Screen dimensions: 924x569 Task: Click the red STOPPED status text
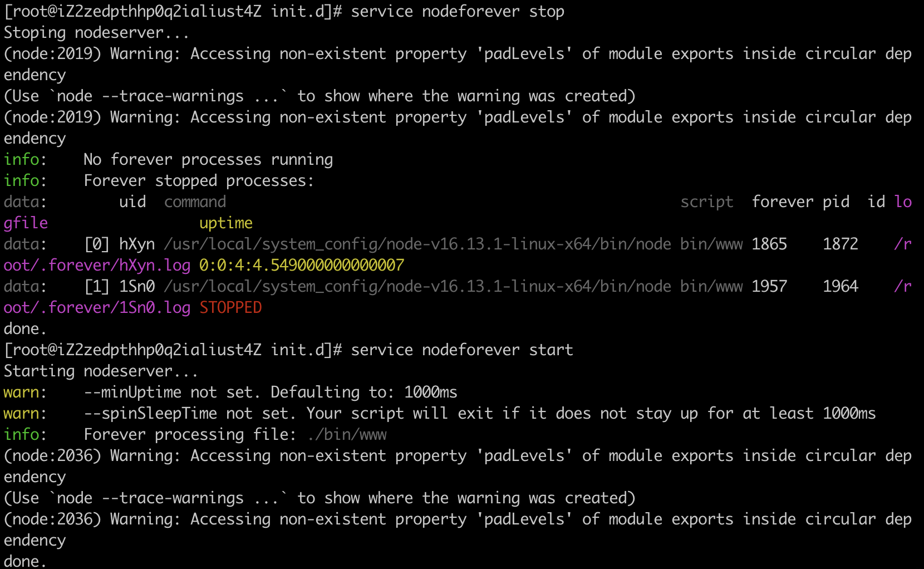point(230,308)
